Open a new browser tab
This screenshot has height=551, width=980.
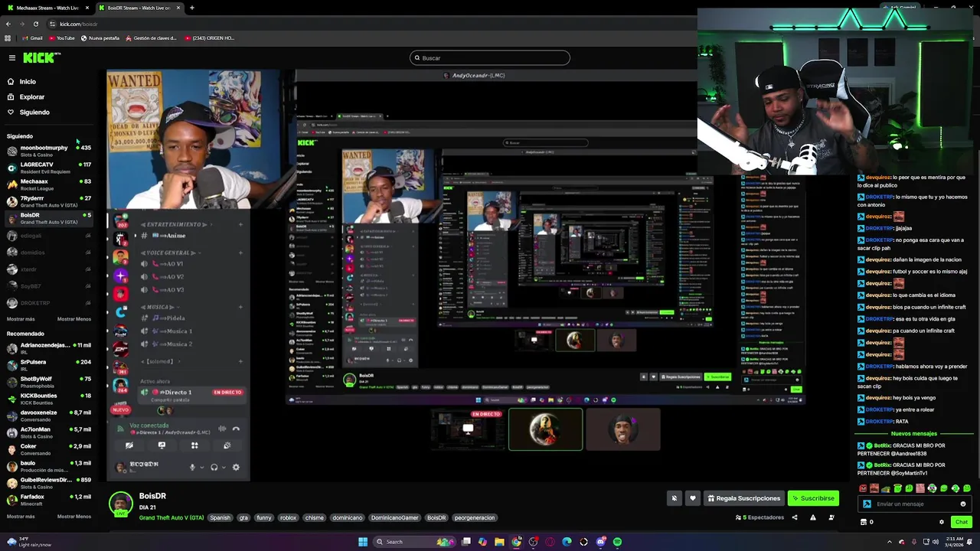pos(192,8)
